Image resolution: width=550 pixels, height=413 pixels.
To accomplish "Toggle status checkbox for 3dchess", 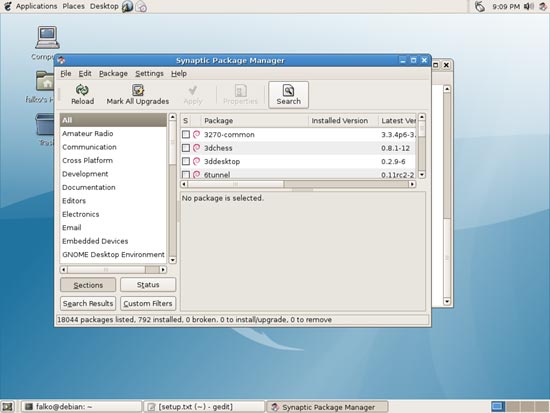I will (x=186, y=148).
